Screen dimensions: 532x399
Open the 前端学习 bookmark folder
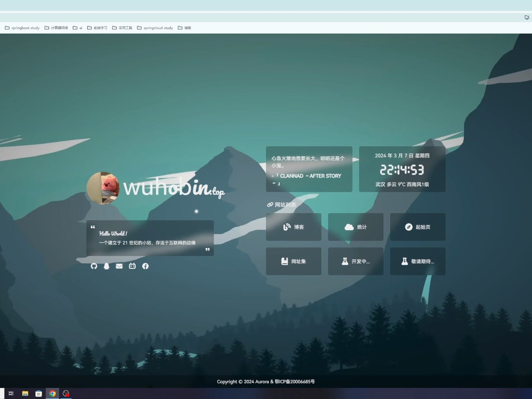(97, 28)
